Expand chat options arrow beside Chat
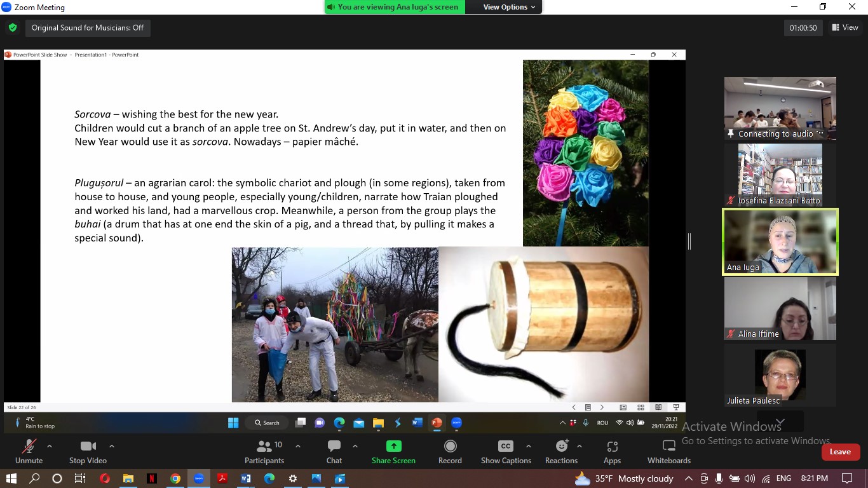 click(x=355, y=446)
